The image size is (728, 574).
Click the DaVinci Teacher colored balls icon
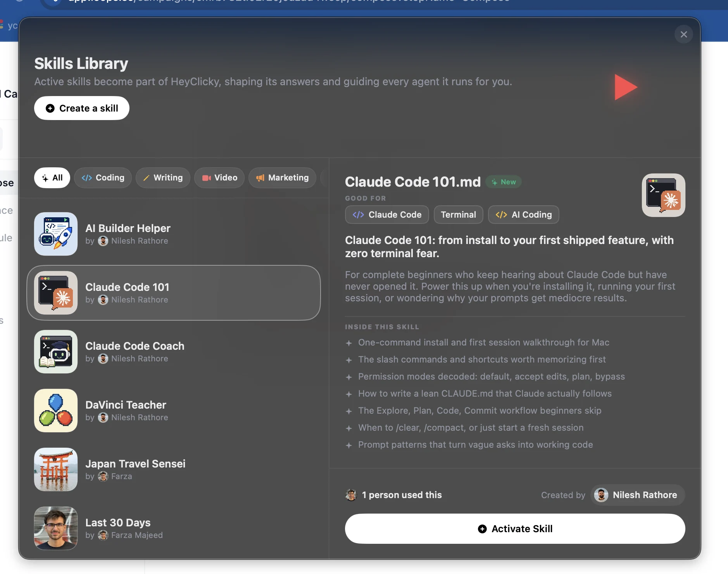point(56,411)
